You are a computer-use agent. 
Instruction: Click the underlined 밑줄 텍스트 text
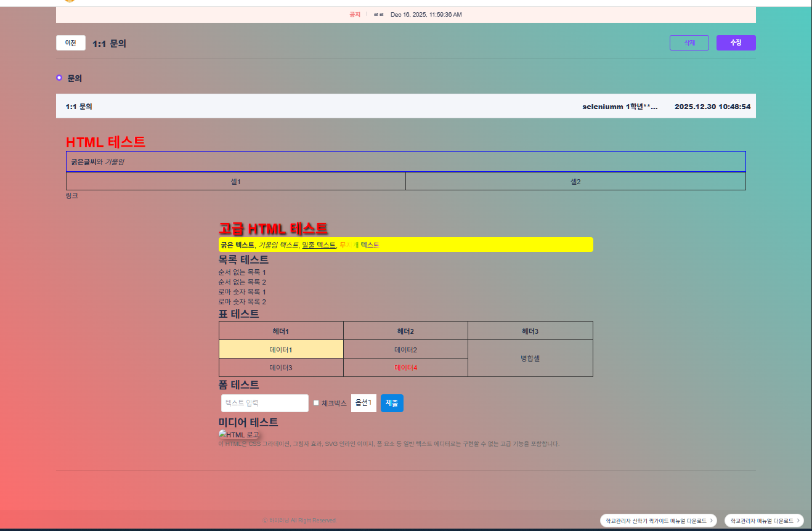319,245
